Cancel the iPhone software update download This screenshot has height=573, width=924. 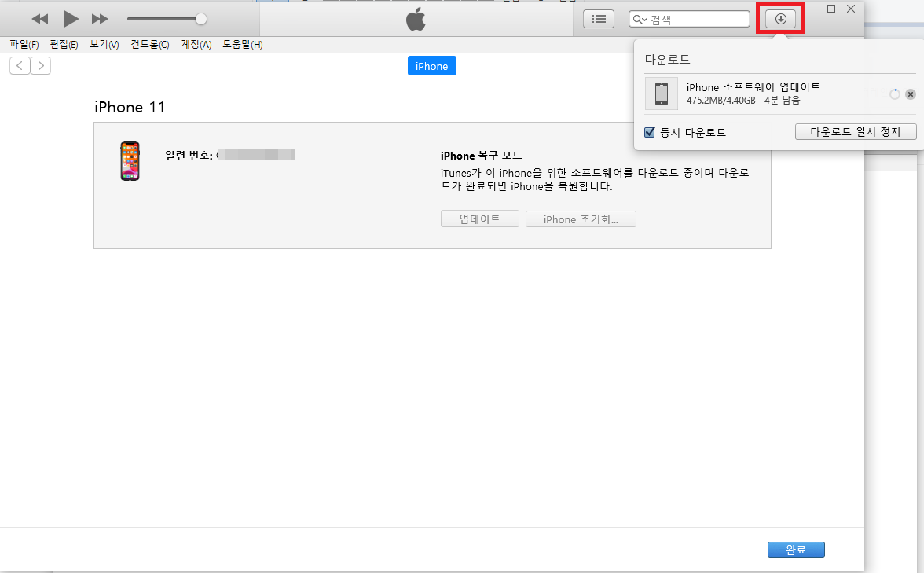tap(911, 94)
